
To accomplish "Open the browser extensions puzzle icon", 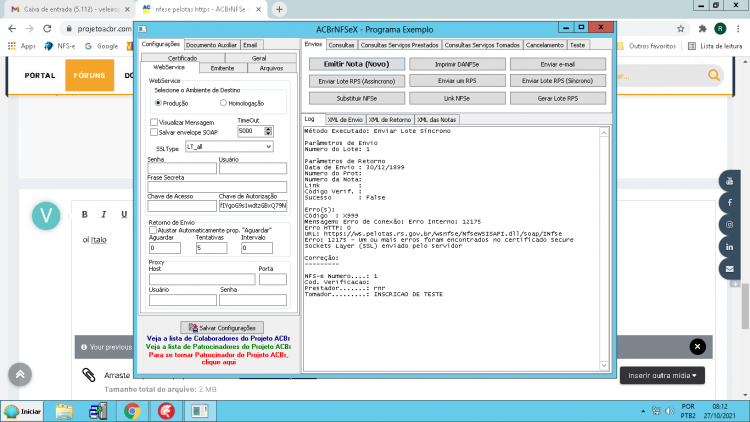I will 702,29.
